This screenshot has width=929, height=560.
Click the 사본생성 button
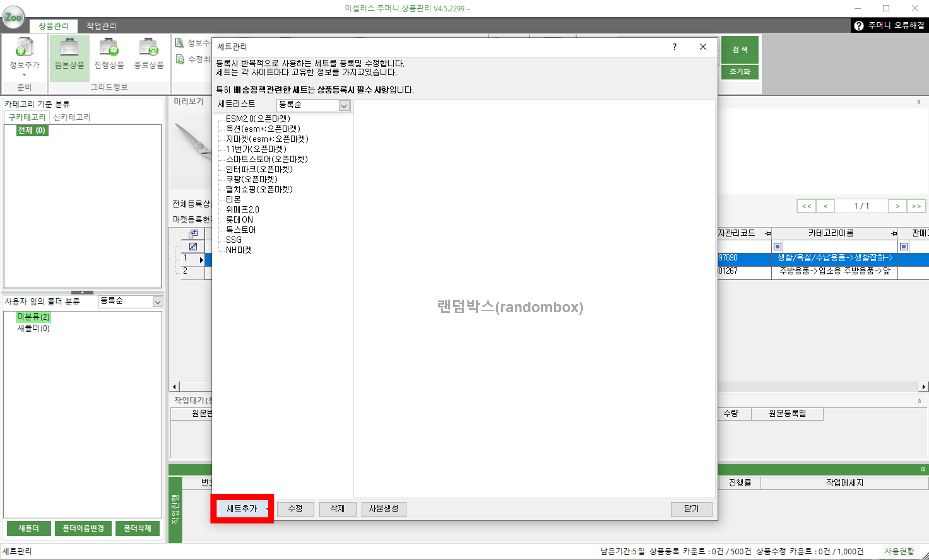383,509
